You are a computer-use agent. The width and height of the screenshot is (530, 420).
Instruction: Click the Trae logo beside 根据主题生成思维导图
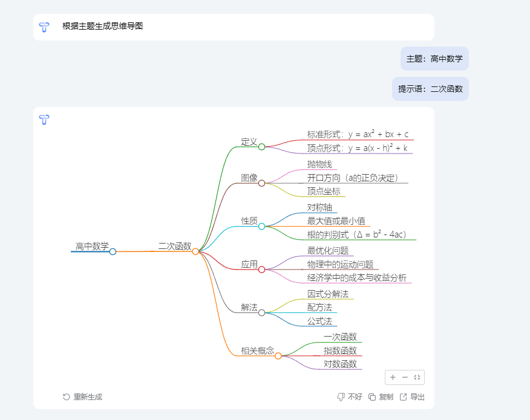coord(44,27)
